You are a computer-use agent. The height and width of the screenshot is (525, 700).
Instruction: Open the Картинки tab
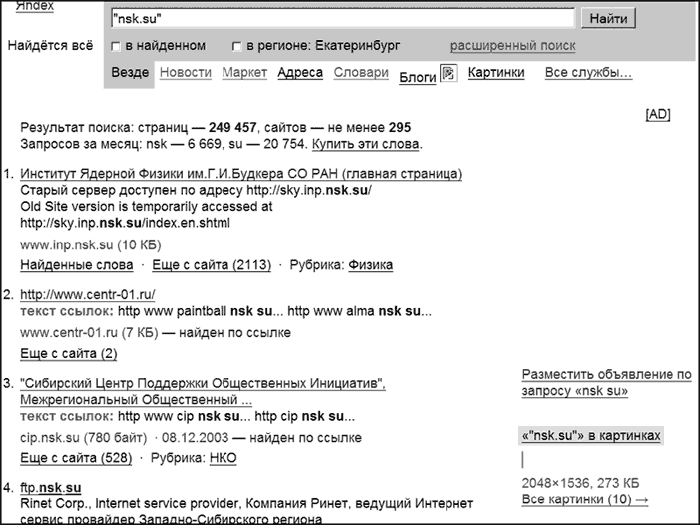[x=496, y=72]
